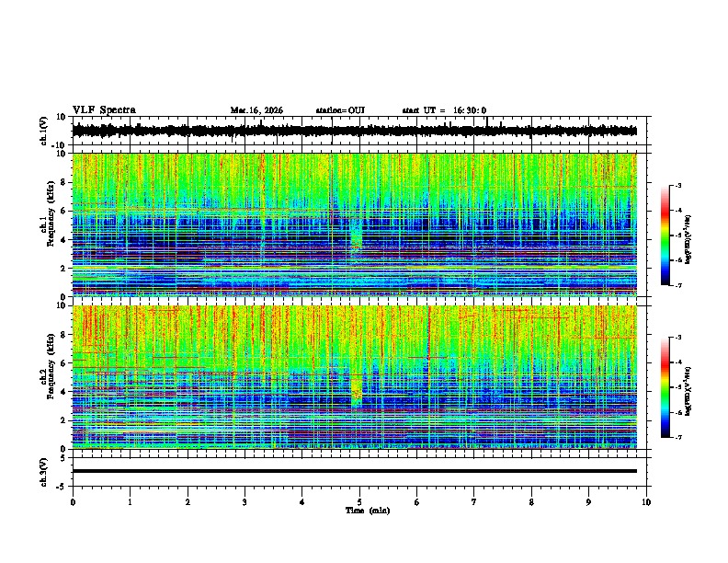Click the "-7" label on the ch.2 color bar
This screenshot has width=728, height=563.
point(677,437)
